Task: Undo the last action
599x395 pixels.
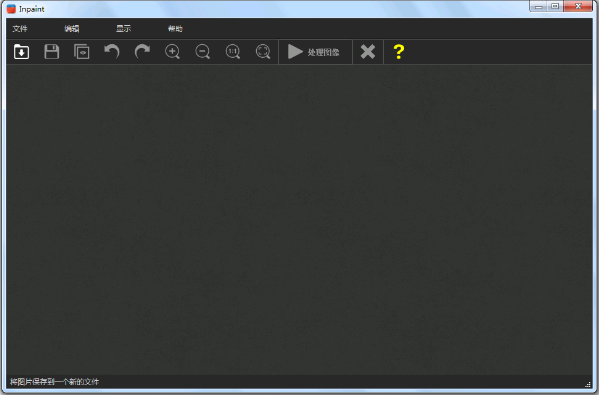Action: click(x=112, y=52)
